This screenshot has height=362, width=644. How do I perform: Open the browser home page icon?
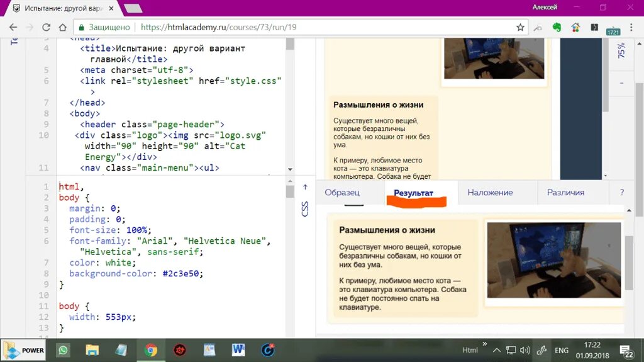click(62, 27)
